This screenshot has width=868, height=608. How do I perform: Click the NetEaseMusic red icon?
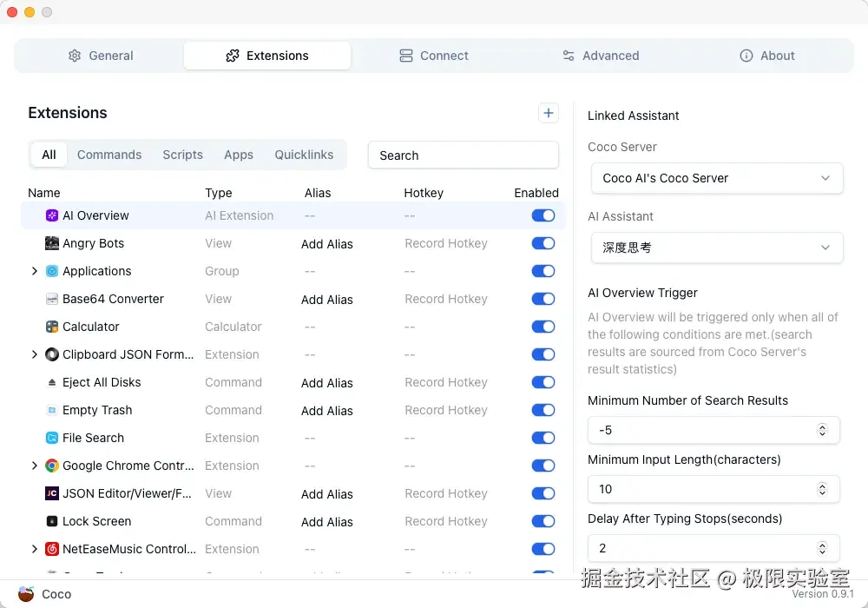(52, 549)
